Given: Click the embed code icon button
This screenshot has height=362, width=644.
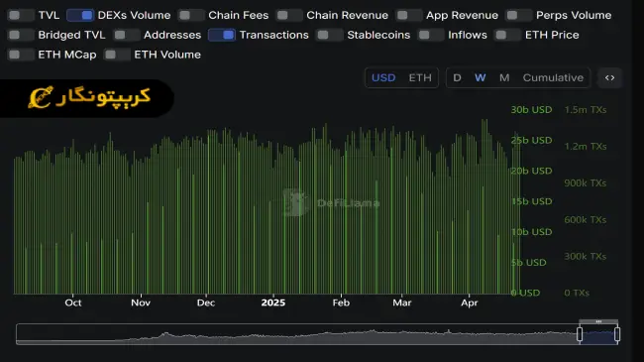Looking at the screenshot, I should coord(610,77).
